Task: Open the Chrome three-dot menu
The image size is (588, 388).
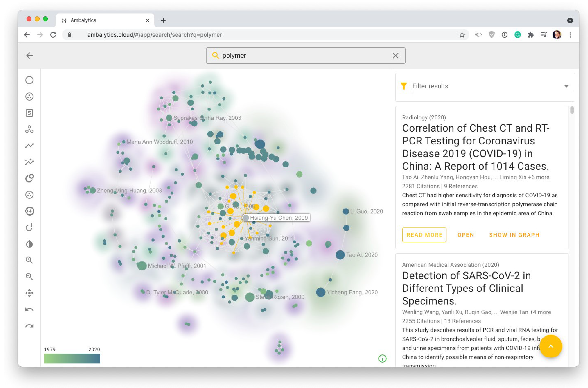Action: (x=570, y=35)
